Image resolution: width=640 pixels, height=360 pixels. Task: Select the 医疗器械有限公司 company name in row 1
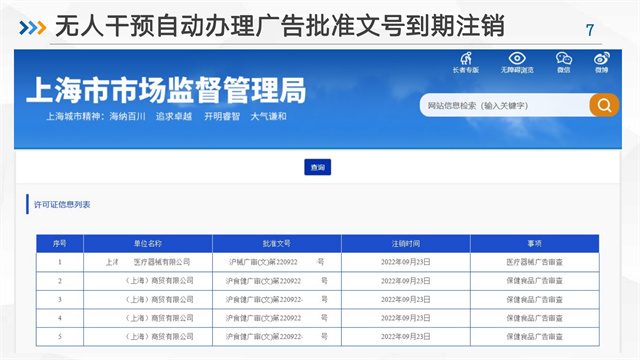pyautogui.click(x=162, y=262)
